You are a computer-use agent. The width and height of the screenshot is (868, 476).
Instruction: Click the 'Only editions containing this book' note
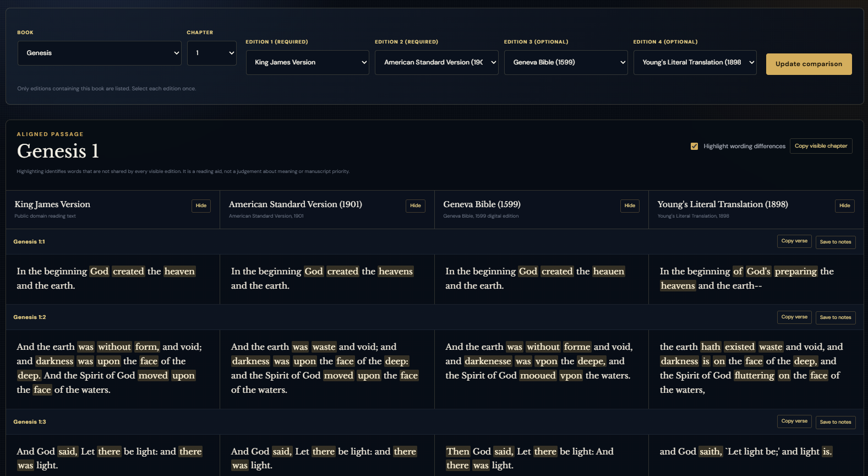(107, 89)
